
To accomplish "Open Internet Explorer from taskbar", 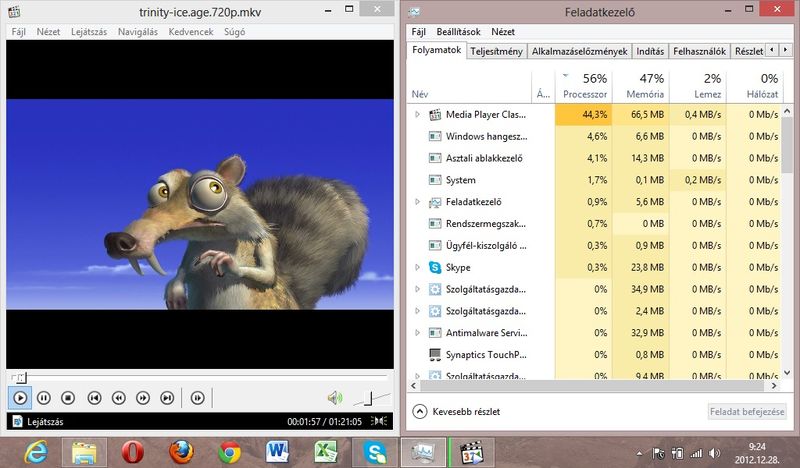I will (x=36, y=452).
